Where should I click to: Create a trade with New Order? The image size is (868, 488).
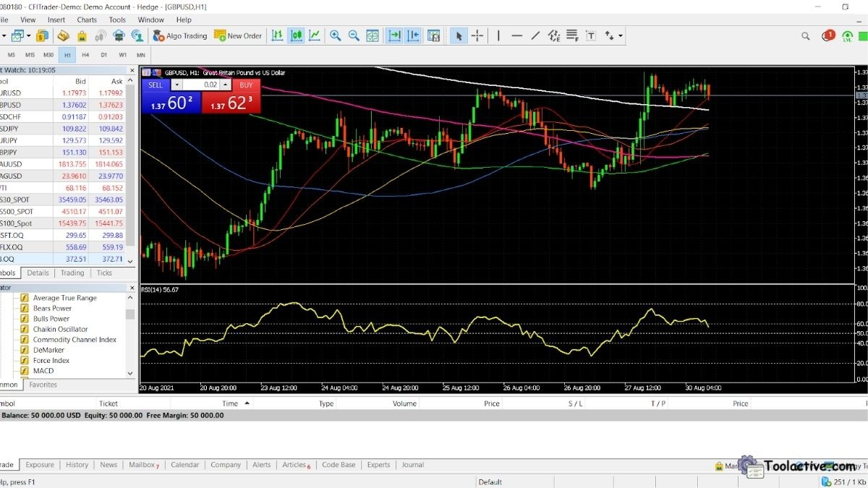(x=238, y=35)
